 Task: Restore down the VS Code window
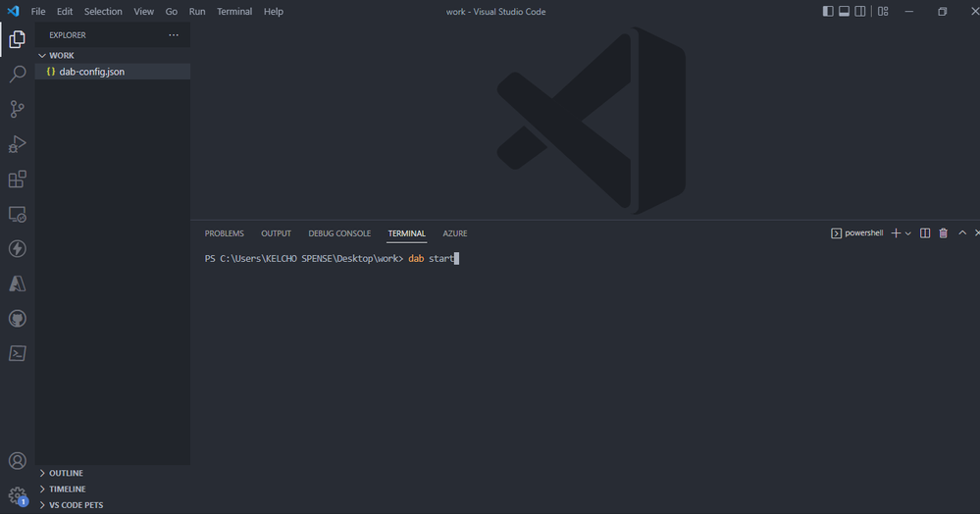[x=943, y=11]
